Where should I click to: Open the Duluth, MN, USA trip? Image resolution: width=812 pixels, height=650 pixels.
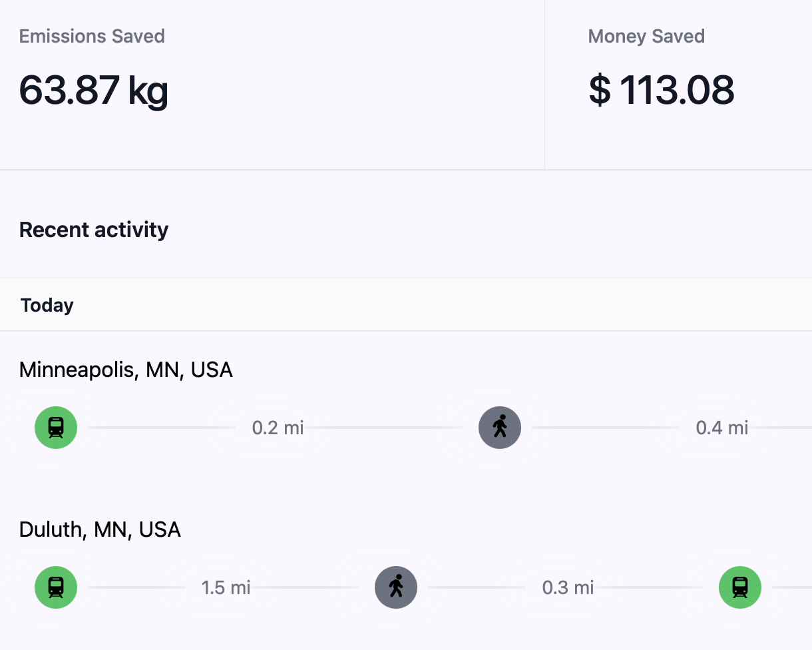pyautogui.click(x=100, y=529)
